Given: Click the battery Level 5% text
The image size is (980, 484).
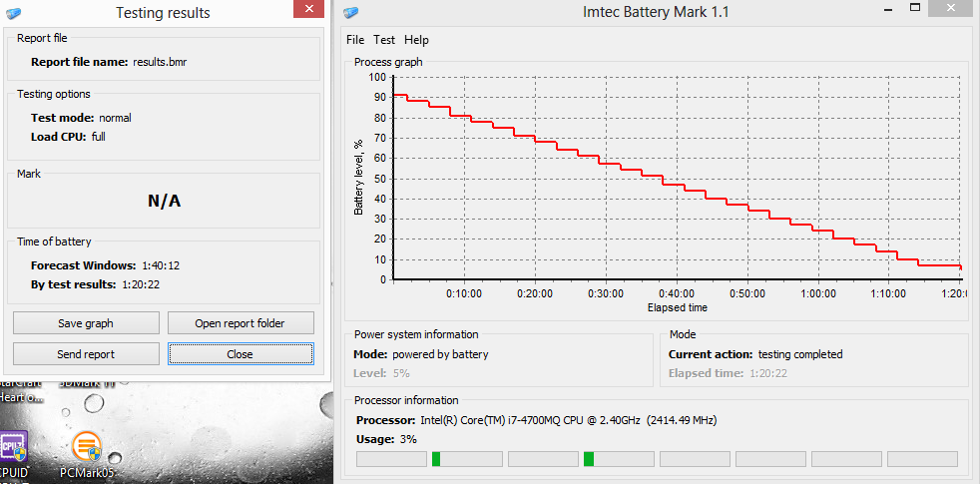Looking at the screenshot, I should (381, 373).
